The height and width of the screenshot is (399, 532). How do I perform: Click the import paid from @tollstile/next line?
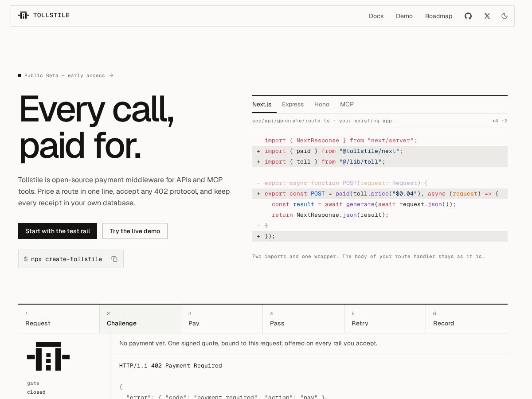click(x=380, y=151)
